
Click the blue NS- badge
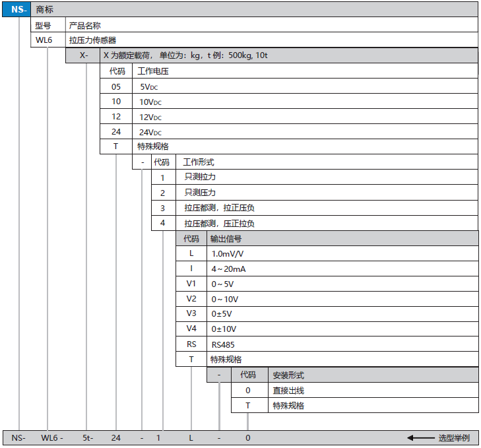pos(17,9)
